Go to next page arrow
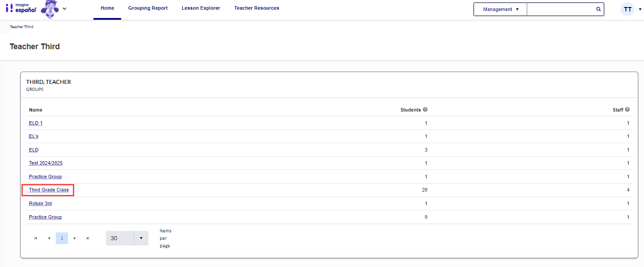The image size is (644, 267). coord(75,238)
